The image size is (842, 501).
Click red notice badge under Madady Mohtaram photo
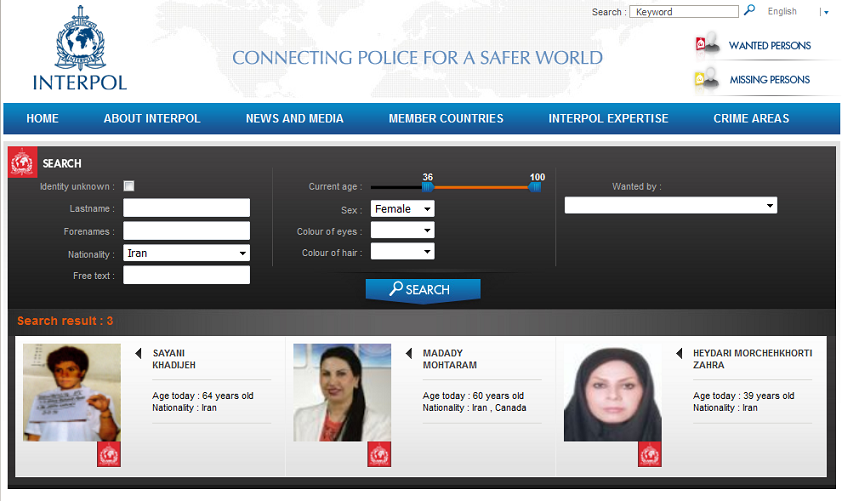[379, 454]
